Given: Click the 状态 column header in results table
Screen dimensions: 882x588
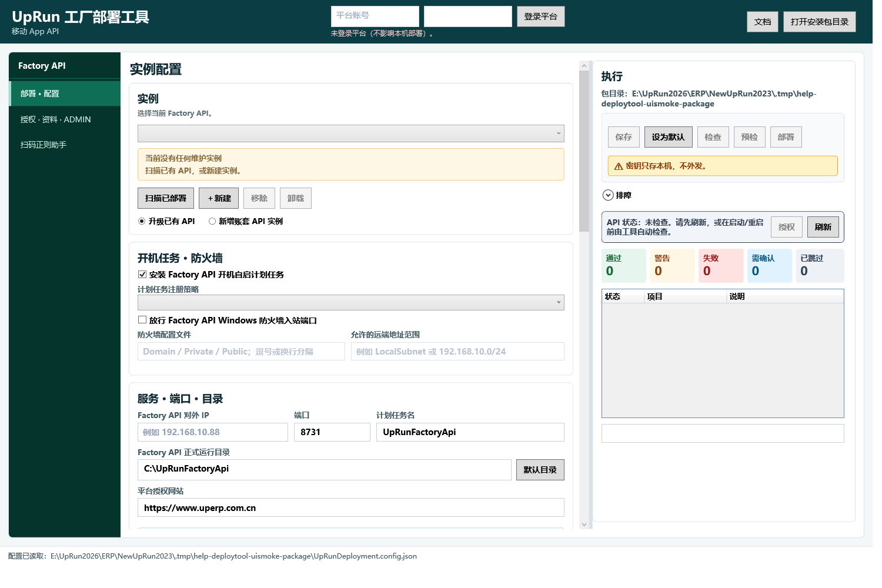Looking at the screenshot, I should pos(623,296).
